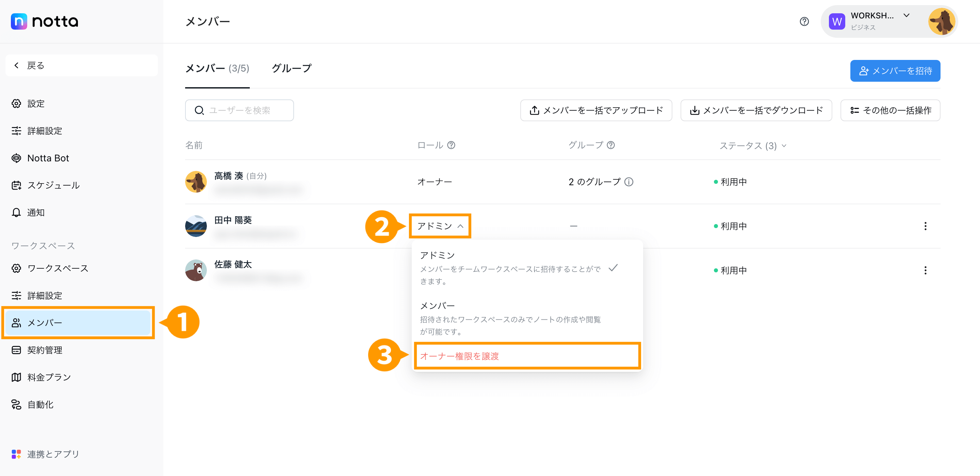The width and height of the screenshot is (980, 476).
Task: Click 高橋 湊 avatar
Action: pos(196,182)
